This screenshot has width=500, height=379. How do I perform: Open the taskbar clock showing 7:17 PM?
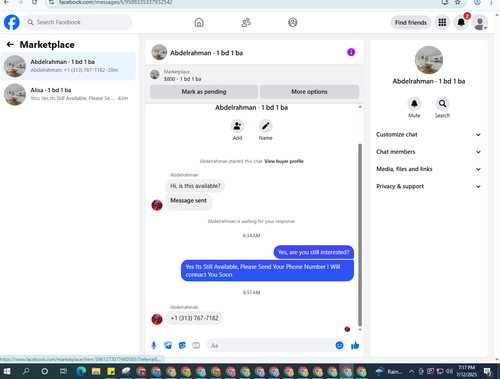[467, 371]
